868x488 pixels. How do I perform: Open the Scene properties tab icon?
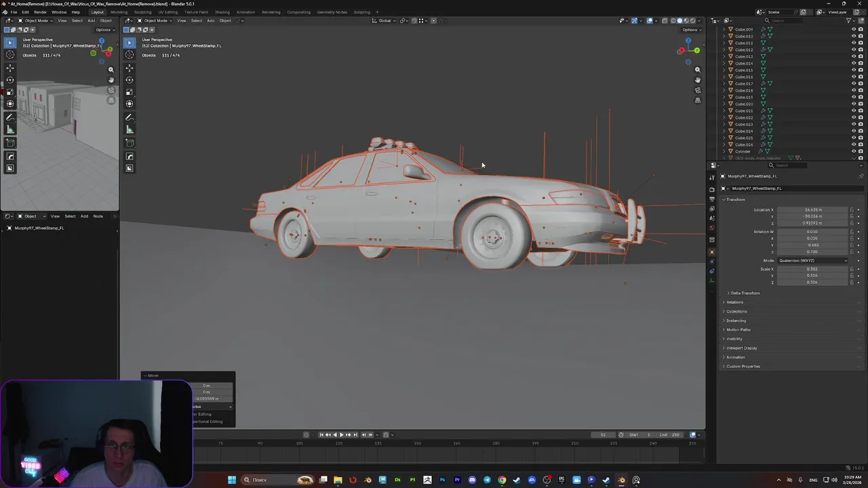(712, 218)
